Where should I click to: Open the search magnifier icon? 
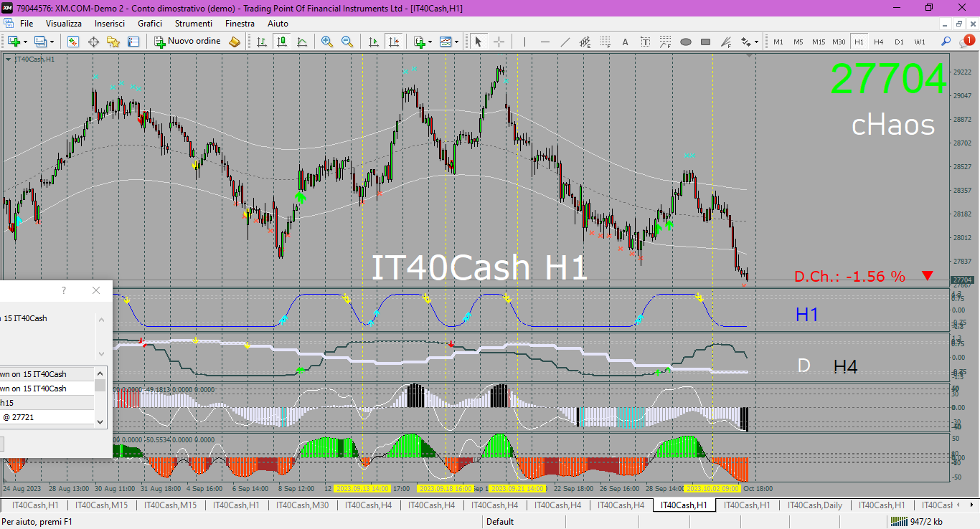click(x=946, y=42)
